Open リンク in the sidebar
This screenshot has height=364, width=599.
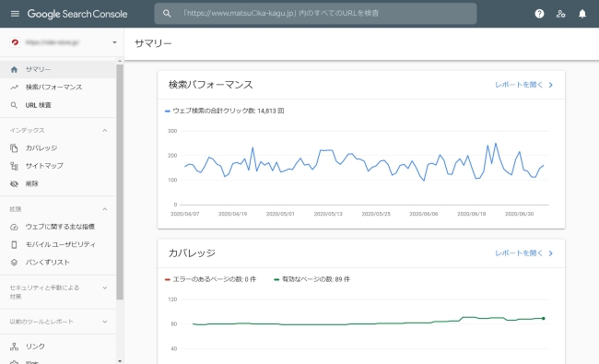click(58, 346)
